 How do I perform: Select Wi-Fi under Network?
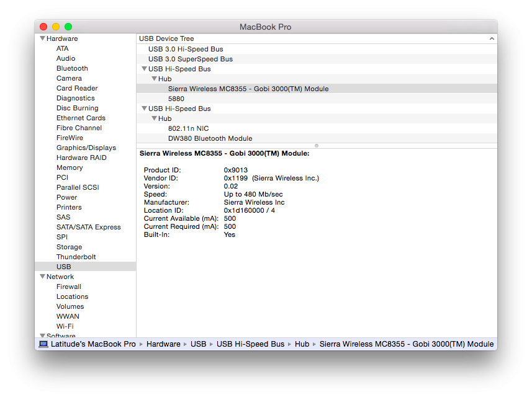(x=65, y=326)
